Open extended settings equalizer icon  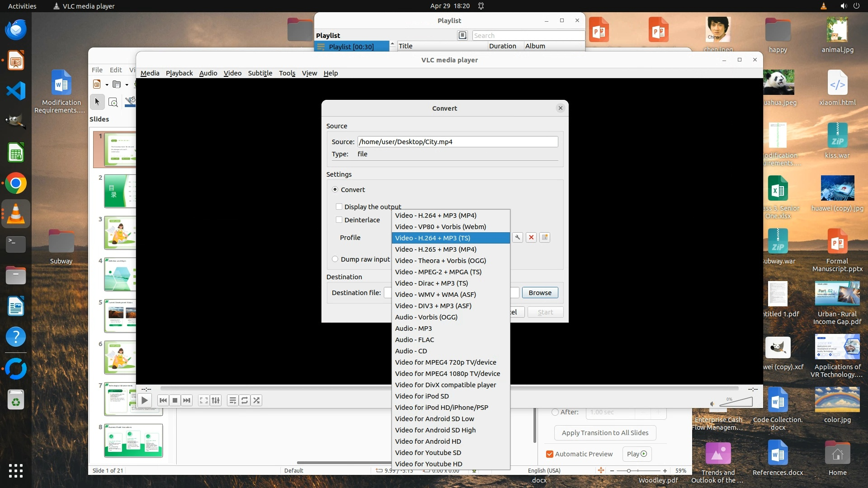coord(216,400)
